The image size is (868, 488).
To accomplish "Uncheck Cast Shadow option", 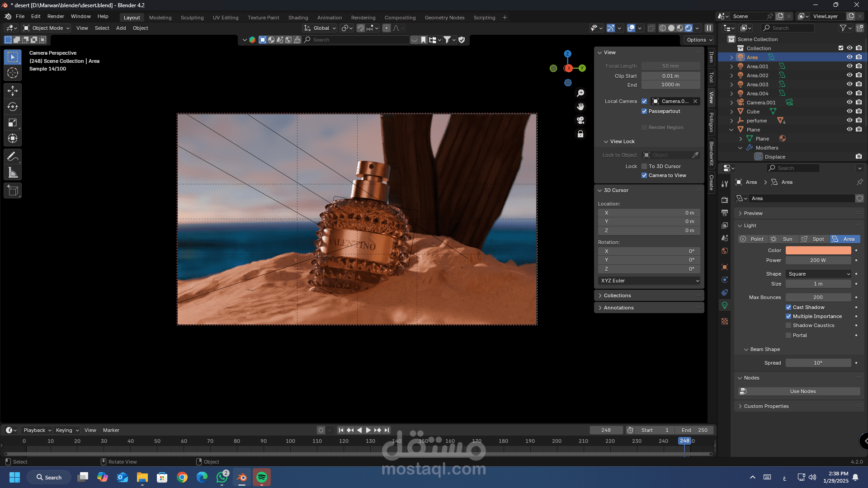I will coord(788,307).
